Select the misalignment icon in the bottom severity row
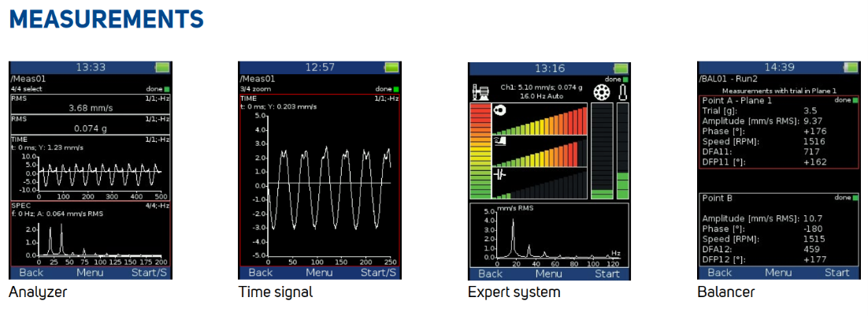Screen dimensions: 868x316 [499, 173]
